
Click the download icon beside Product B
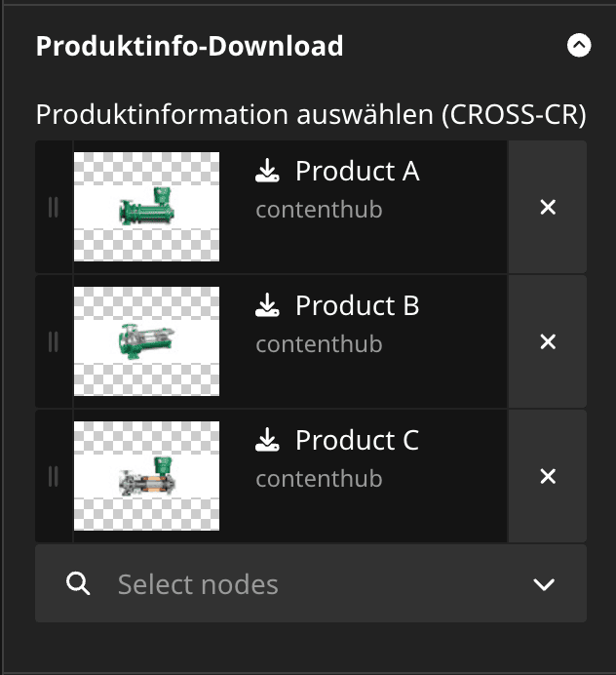[267, 305]
